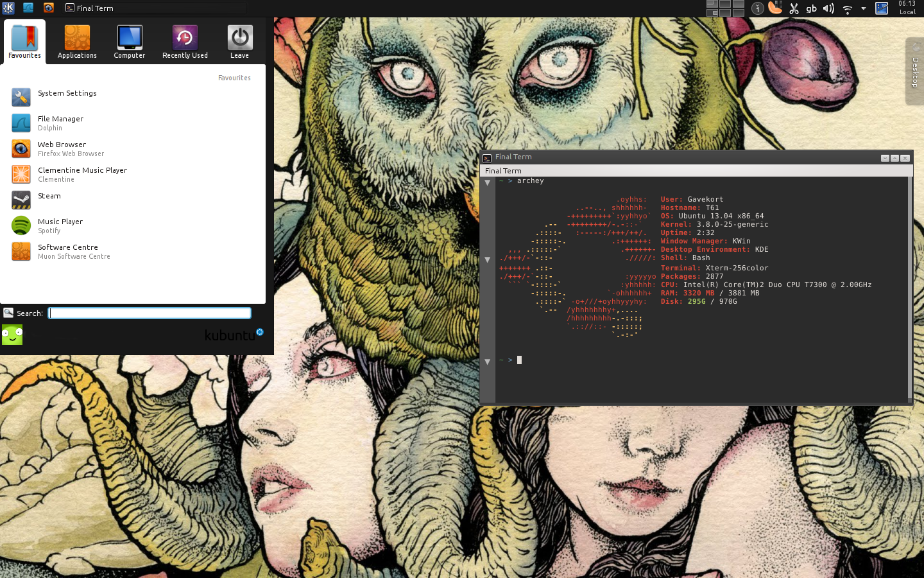Click the "OS: Ubuntu 13.04 x86_64" line

[712, 216]
